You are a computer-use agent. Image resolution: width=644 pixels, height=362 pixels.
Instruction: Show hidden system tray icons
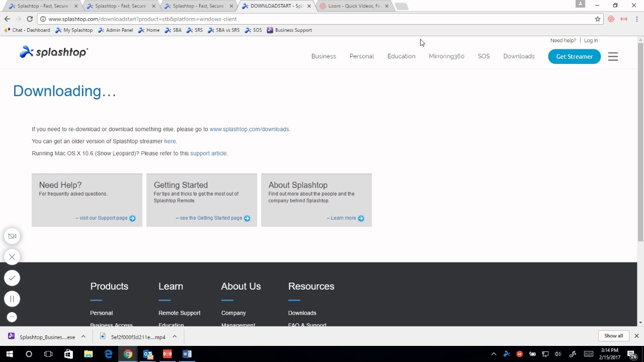494,354
